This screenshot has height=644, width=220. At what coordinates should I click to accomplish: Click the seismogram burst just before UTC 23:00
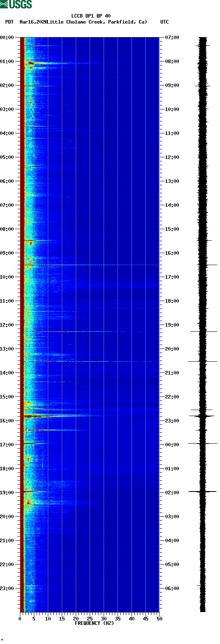coord(202,416)
